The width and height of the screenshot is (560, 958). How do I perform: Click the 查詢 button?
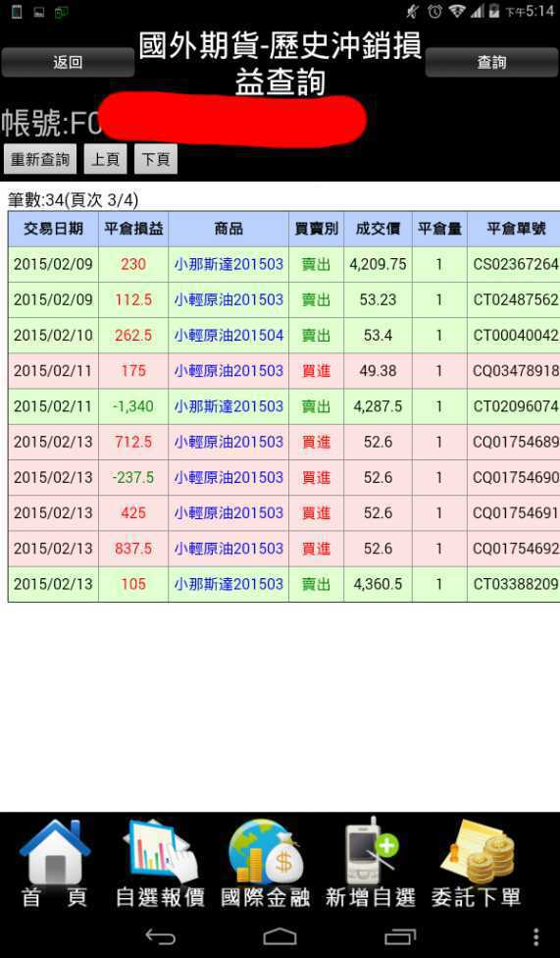click(x=492, y=62)
